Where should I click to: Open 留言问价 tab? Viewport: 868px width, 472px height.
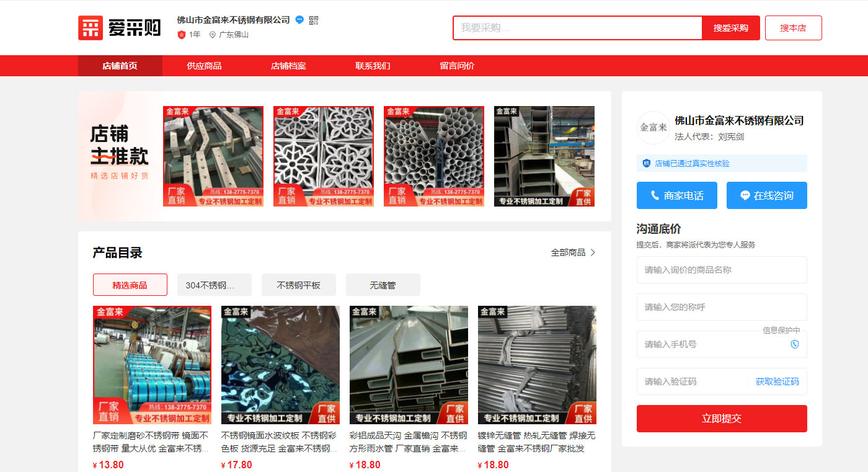[458, 66]
